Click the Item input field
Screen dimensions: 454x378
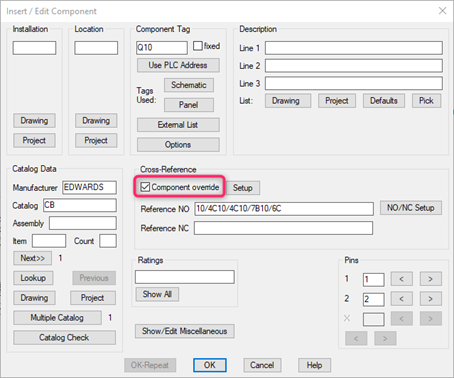[x=49, y=241]
